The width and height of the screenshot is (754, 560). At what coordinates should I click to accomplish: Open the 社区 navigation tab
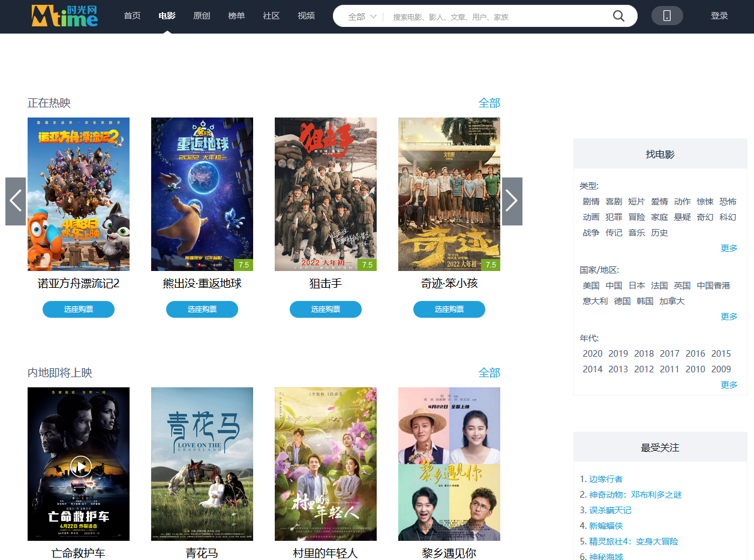tap(271, 16)
